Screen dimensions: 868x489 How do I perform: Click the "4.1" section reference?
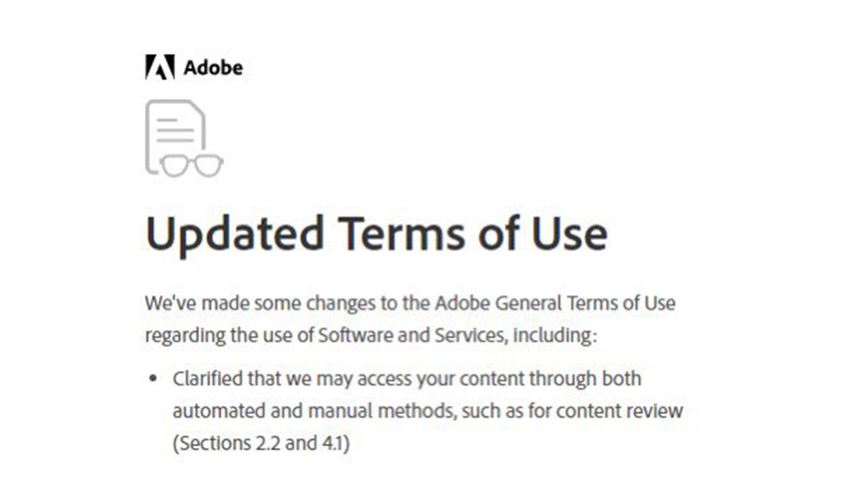click(x=335, y=444)
